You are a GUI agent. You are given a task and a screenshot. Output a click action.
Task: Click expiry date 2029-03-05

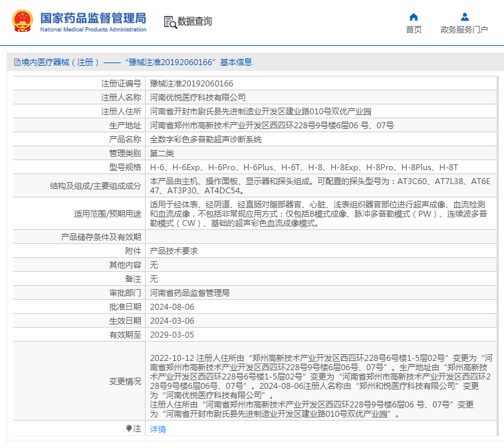[x=172, y=335]
